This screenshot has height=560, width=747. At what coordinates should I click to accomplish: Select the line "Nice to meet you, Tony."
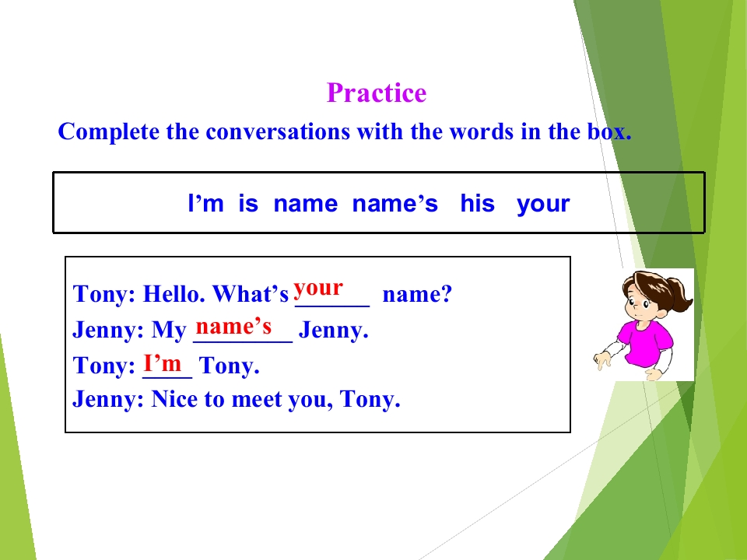pos(236,400)
